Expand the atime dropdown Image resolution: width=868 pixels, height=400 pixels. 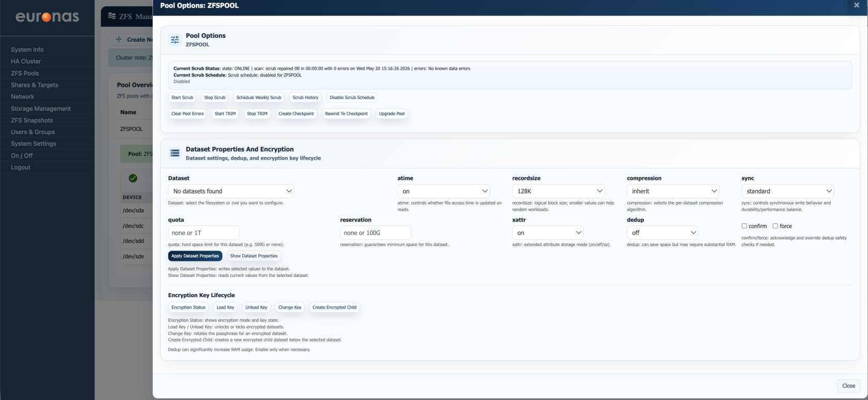(444, 191)
